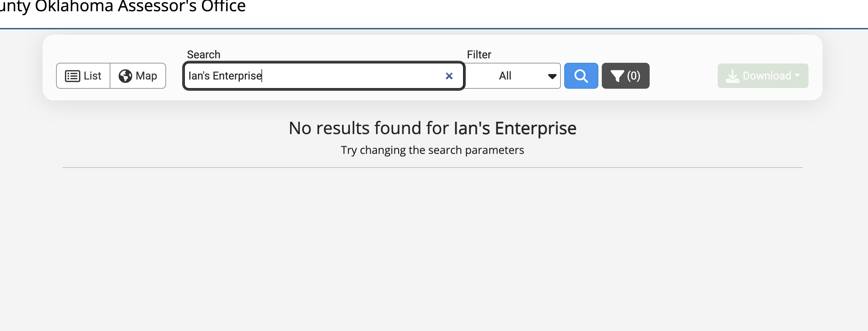Click the Filter label above the dropdown
The width and height of the screenshot is (868, 331).
pyautogui.click(x=479, y=55)
